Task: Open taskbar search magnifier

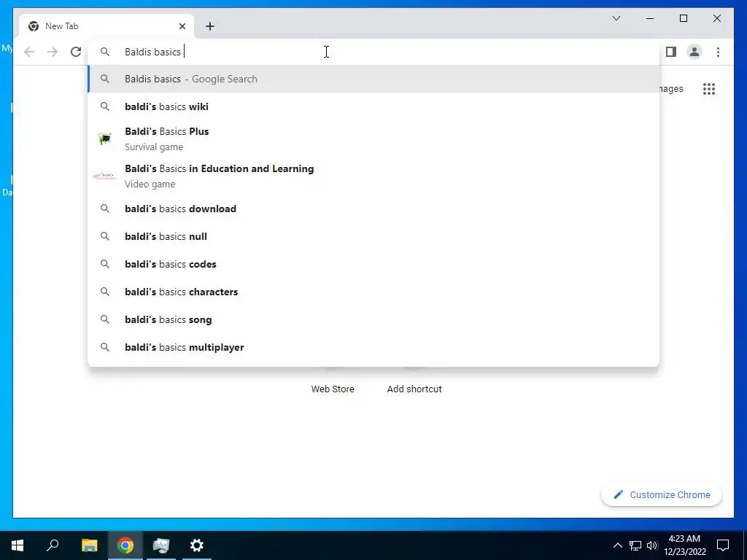Action: pyautogui.click(x=53, y=545)
